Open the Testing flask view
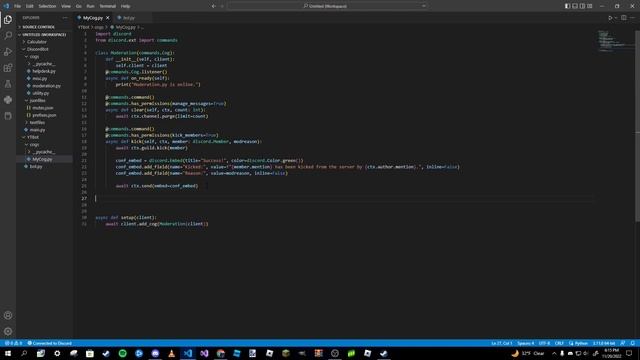The height and width of the screenshot is (360, 640). (x=8, y=84)
